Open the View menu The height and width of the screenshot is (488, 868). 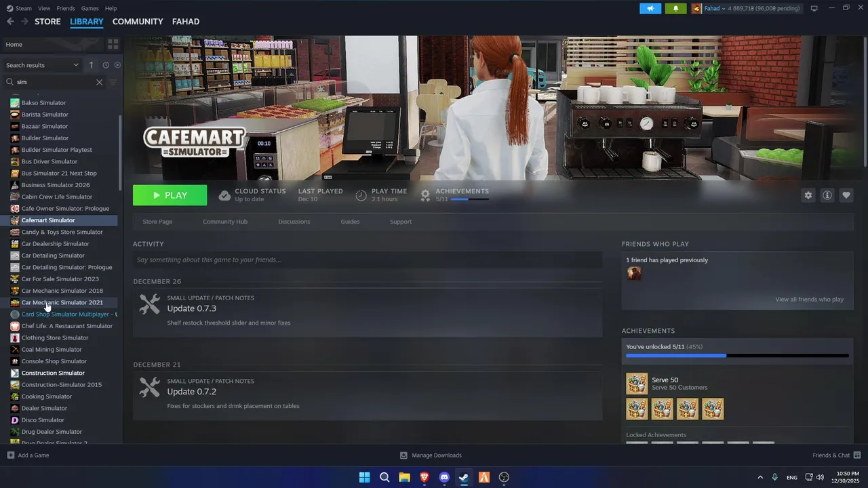click(44, 8)
